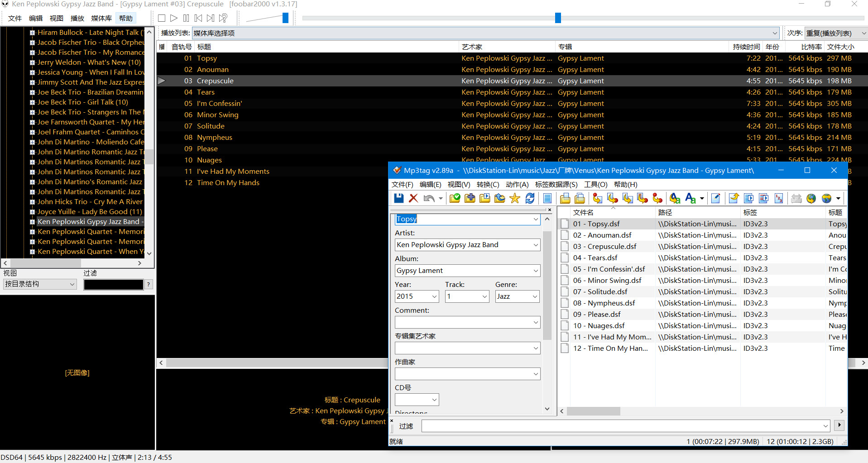The height and width of the screenshot is (463, 868).
Task: Open the Extended Tags editor icon
Action: pos(715,198)
